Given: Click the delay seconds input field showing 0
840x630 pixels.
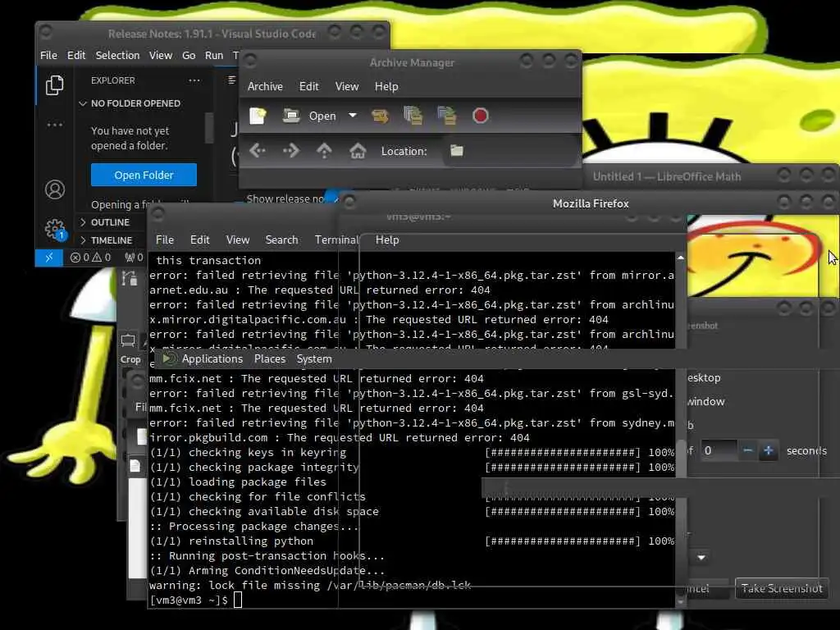Looking at the screenshot, I should click(719, 450).
